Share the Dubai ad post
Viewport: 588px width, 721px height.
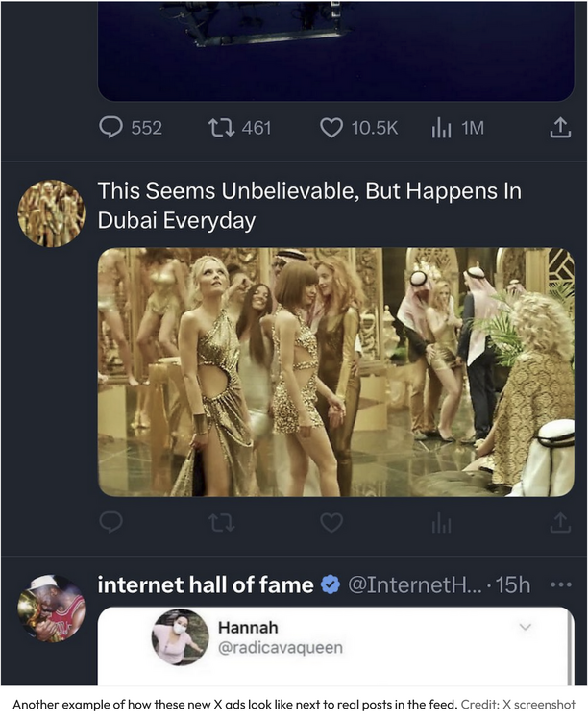pyautogui.click(x=560, y=522)
